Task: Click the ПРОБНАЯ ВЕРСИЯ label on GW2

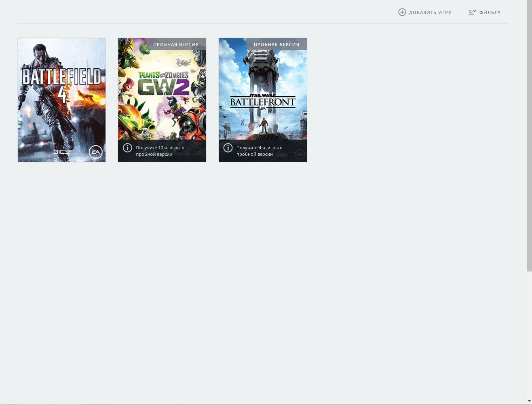Action: 176,45
